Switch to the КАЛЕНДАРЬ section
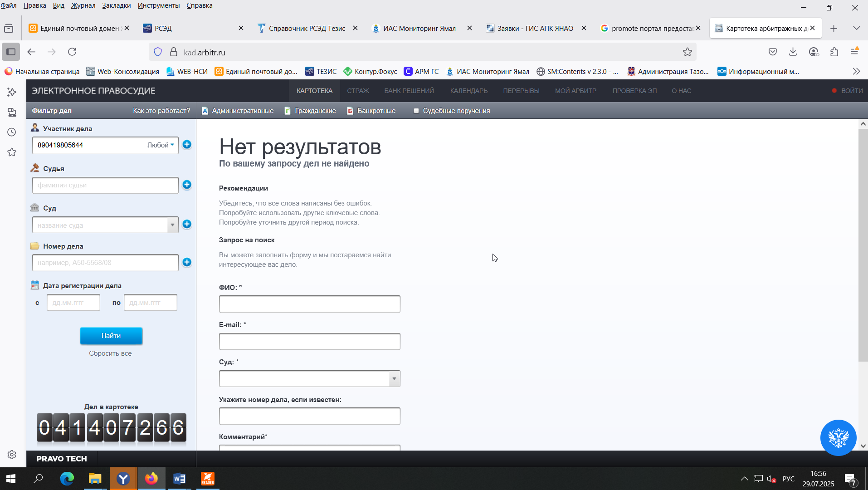Viewport: 868px width, 490px height. tap(469, 91)
